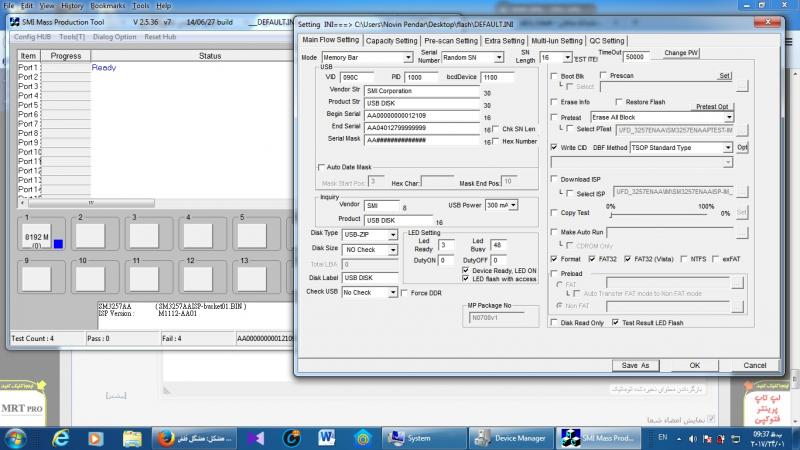Image resolution: width=800 pixels, height=450 pixels.
Task: Enable Download ISP checkbox
Action: click(554, 179)
